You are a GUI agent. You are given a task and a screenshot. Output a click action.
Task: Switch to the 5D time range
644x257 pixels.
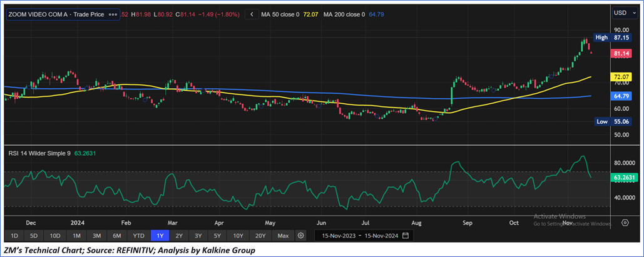point(34,236)
